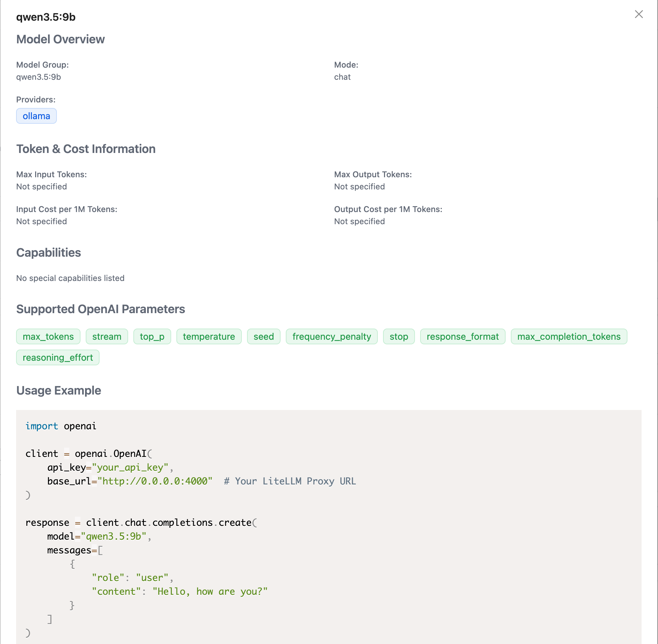Screen dimensions: 658x644
Task: Select the temperature parameter tag
Action: pos(209,336)
